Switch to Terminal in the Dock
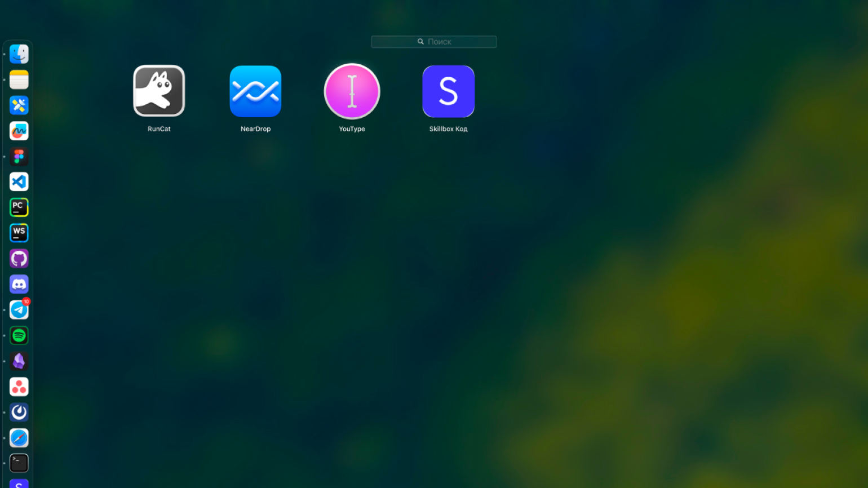868x488 pixels. (x=19, y=463)
